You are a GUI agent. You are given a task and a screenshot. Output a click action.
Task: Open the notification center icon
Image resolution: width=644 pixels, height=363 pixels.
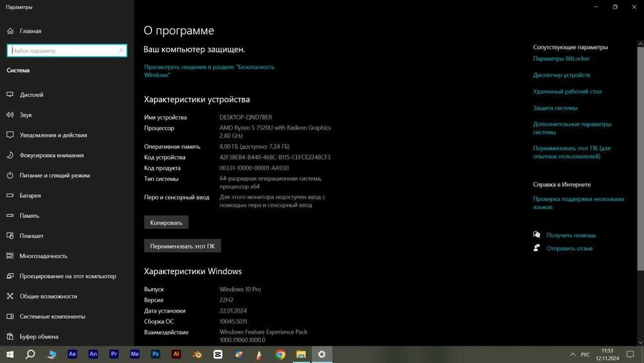point(630,355)
